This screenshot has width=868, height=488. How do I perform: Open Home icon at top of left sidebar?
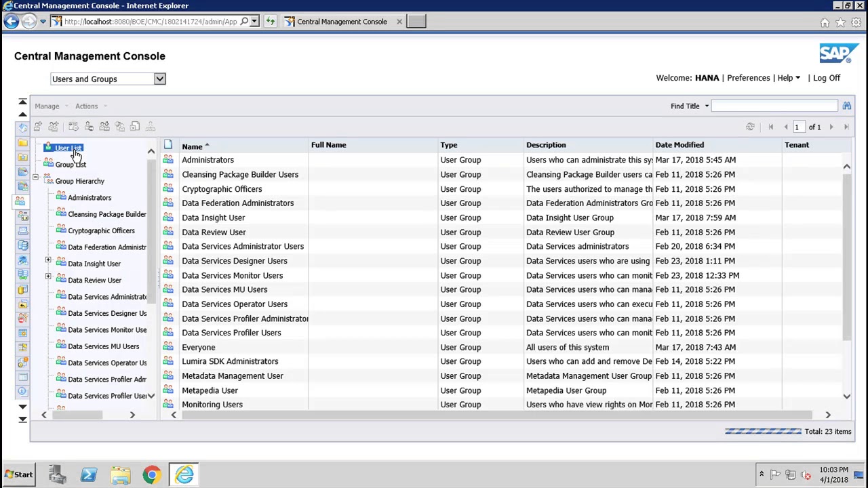(x=22, y=127)
